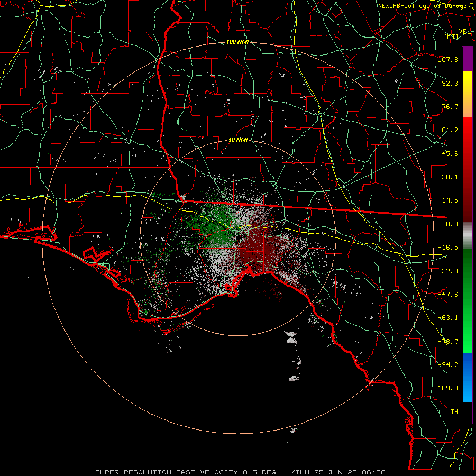This screenshot has height=476, width=476.
Task: Select the 92.3 velocity scale value
Action: pos(450,83)
